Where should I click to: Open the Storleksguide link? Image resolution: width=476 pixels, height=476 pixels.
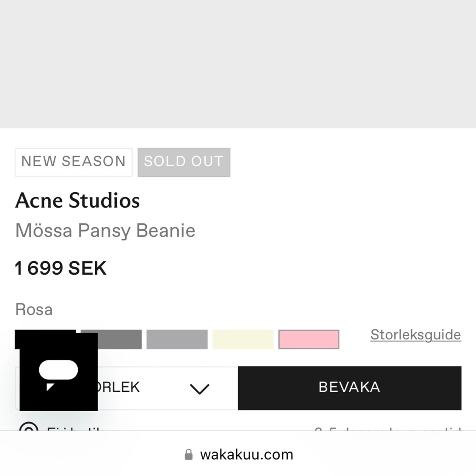[x=415, y=335]
